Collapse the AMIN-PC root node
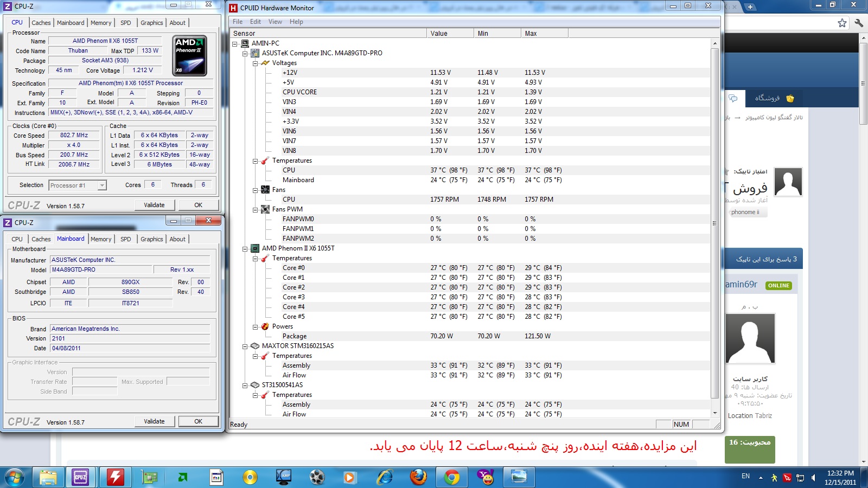868x488 pixels. 235,43
